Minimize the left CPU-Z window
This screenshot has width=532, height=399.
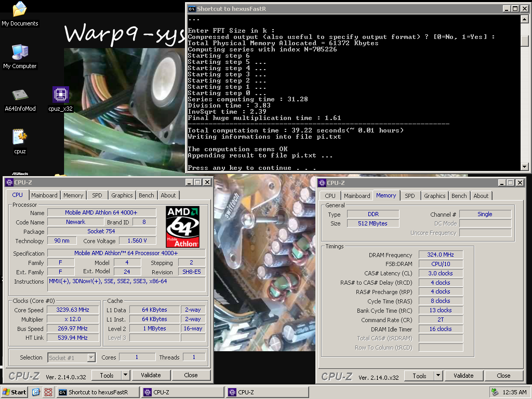pos(190,182)
